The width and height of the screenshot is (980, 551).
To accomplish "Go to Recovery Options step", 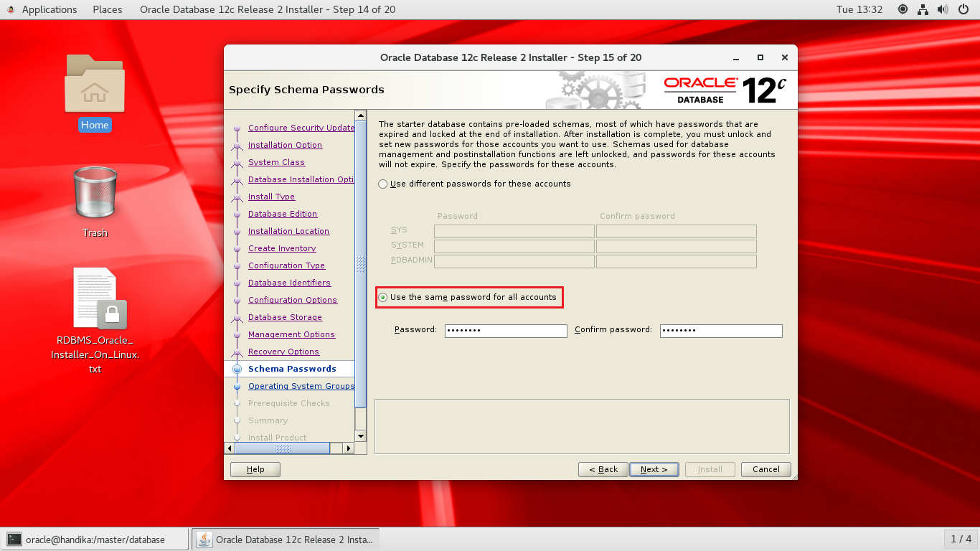I will pos(283,352).
